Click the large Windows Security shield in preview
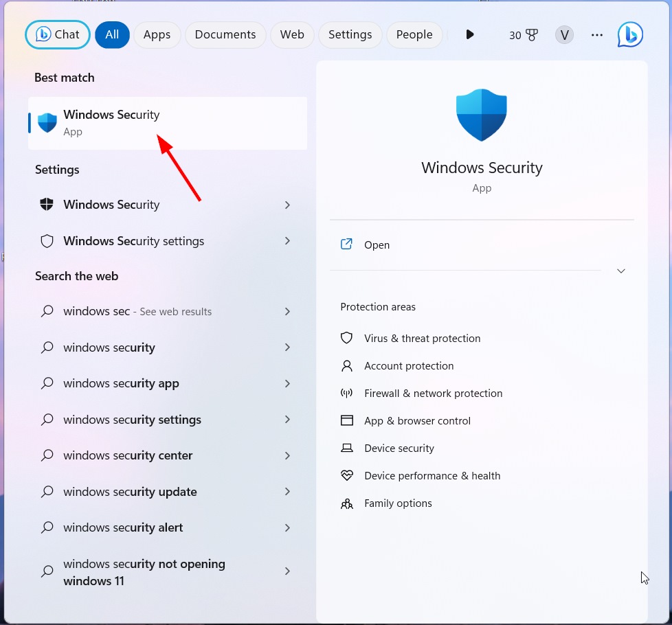Image resolution: width=672 pixels, height=625 pixels. coord(482,115)
